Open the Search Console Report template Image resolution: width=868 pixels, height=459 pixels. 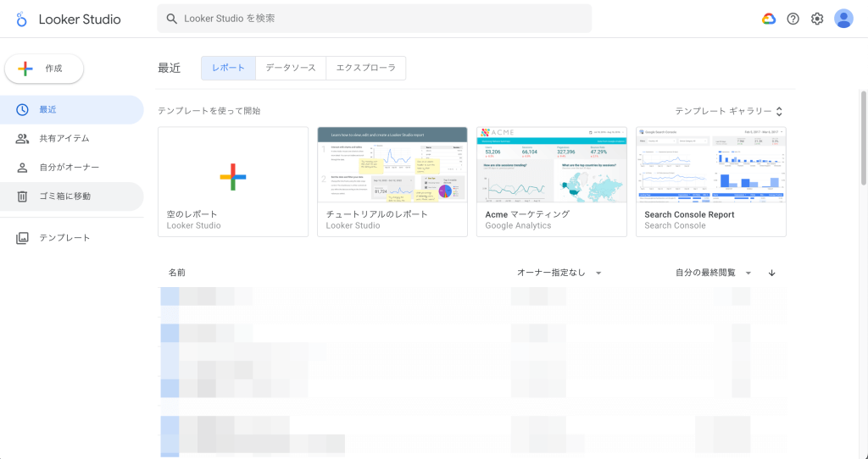(x=711, y=182)
